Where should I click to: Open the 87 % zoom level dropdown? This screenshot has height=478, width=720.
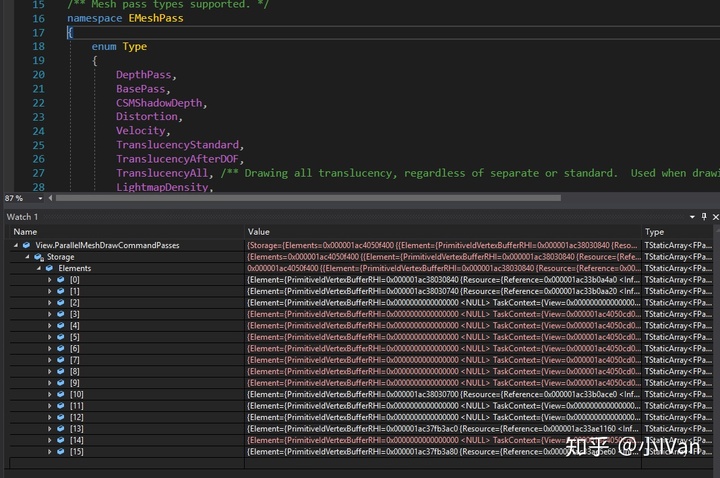40,198
